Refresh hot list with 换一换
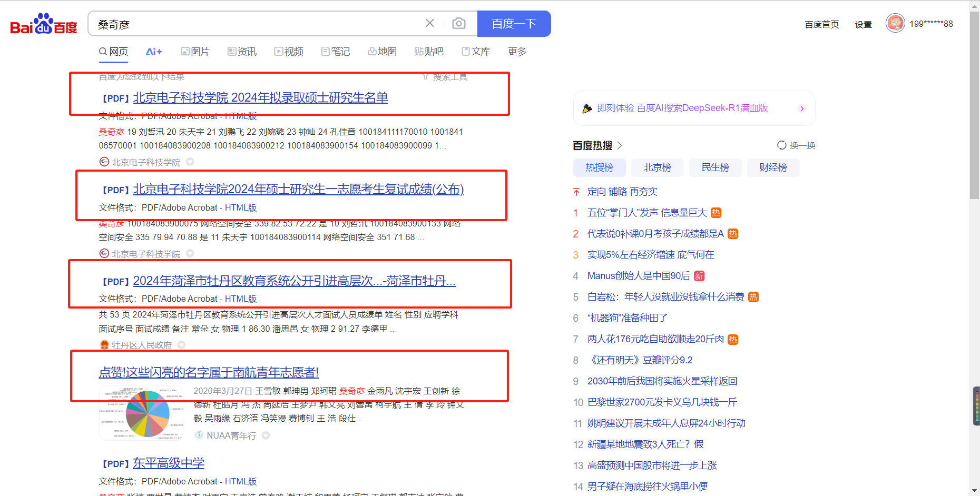 [x=796, y=145]
